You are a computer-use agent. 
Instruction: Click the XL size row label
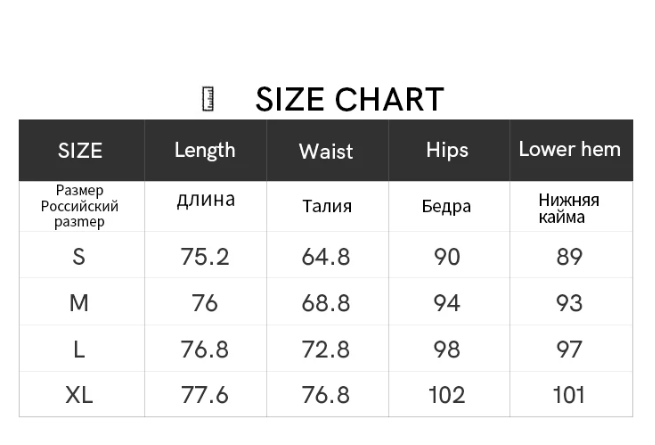click(79, 395)
